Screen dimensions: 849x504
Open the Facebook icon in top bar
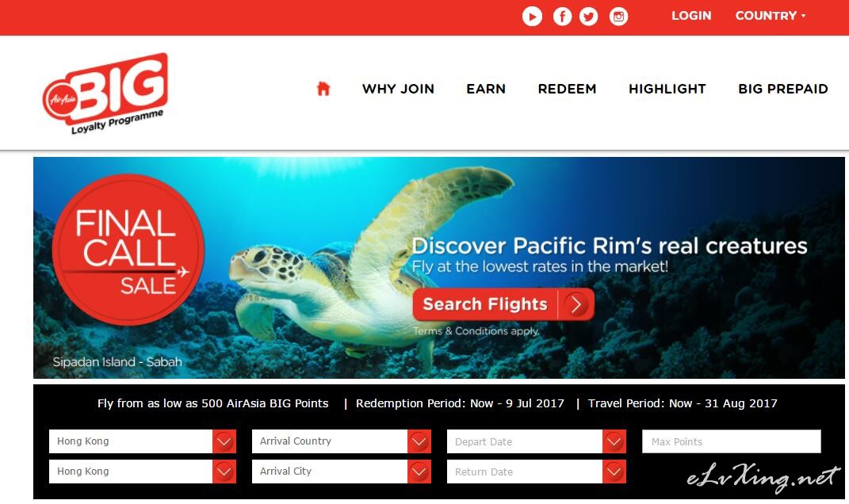(562, 16)
